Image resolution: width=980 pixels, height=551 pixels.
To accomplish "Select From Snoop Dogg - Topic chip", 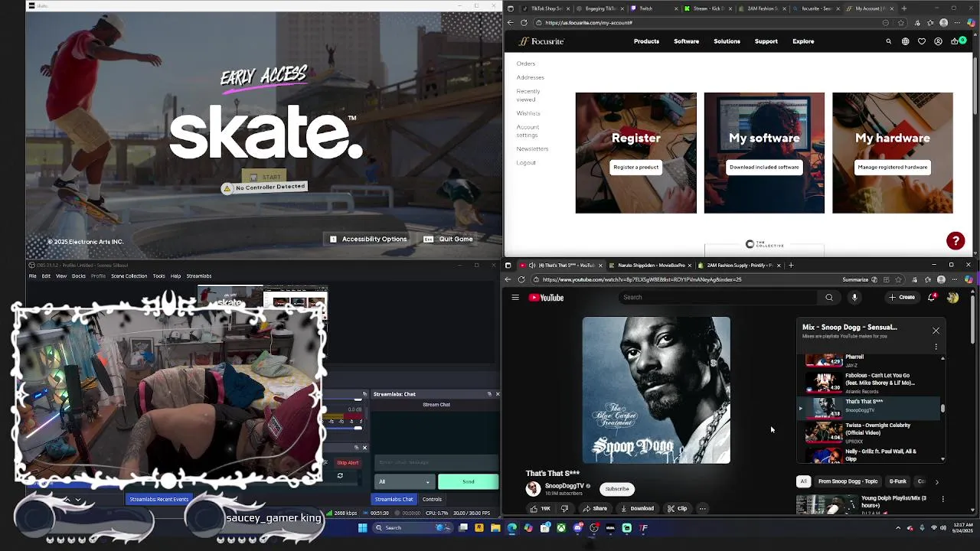I will pos(848,481).
